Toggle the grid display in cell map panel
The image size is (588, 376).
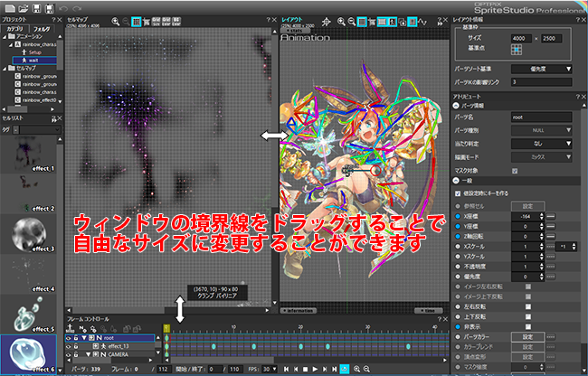(136, 22)
